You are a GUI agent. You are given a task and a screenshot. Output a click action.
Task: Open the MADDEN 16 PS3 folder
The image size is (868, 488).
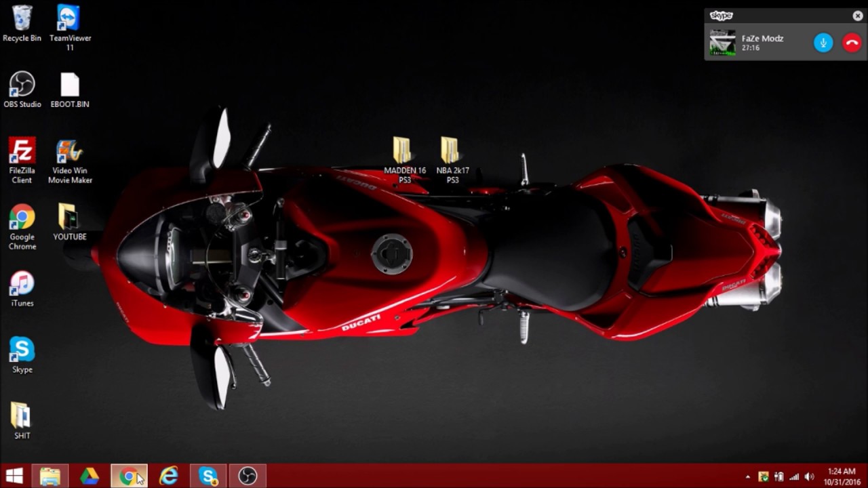click(x=405, y=161)
